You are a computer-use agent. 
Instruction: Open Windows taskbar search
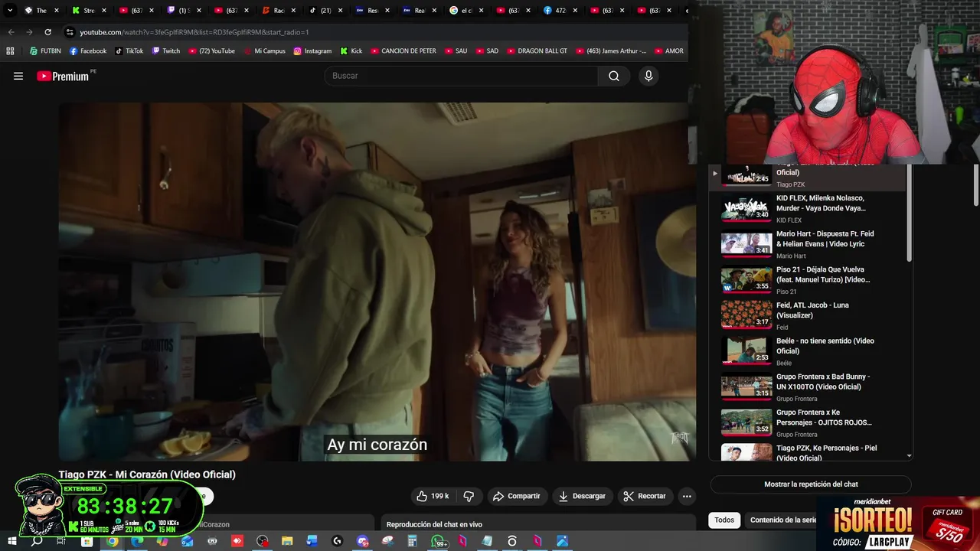click(37, 541)
